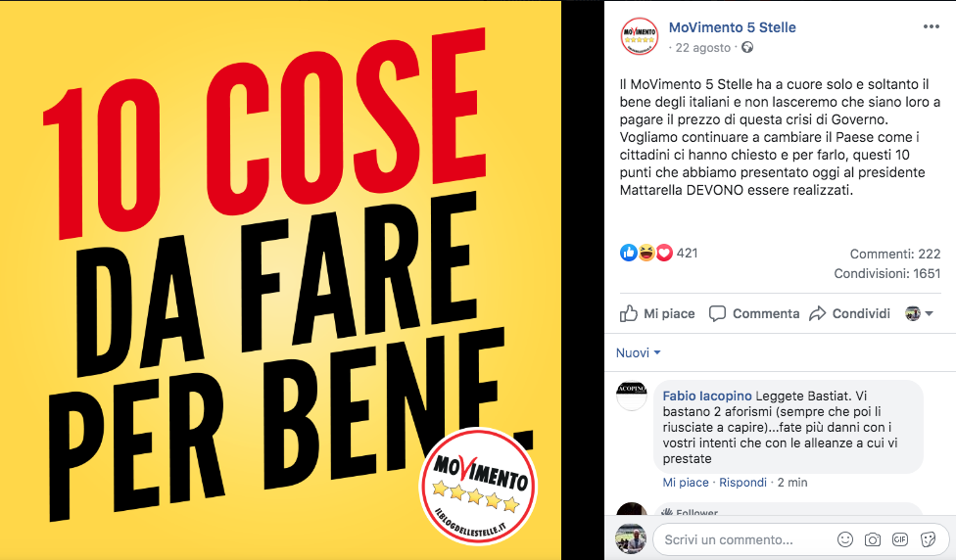The image size is (956, 560).
Task: Insert a GIF using the GIF icon
Action: (x=900, y=539)
